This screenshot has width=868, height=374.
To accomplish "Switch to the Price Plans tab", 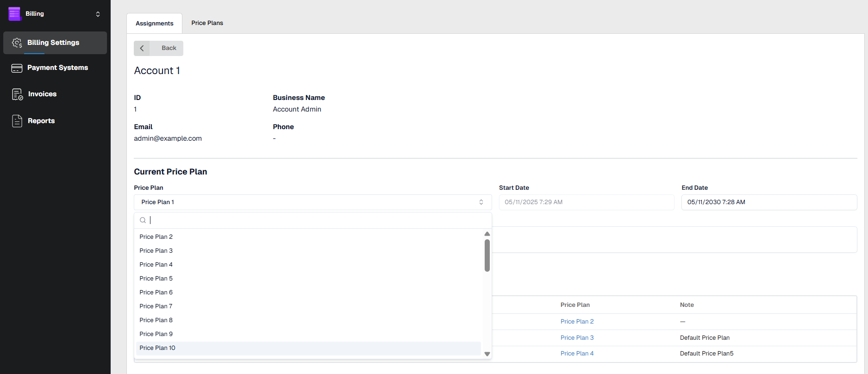I will click(x=207, y=23).
